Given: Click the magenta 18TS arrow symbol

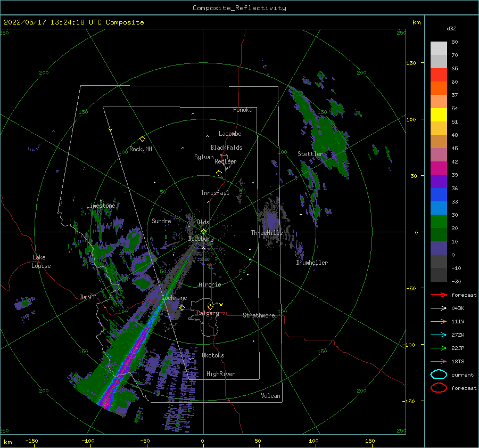Looking at the screenshot, I should (439, 362).
